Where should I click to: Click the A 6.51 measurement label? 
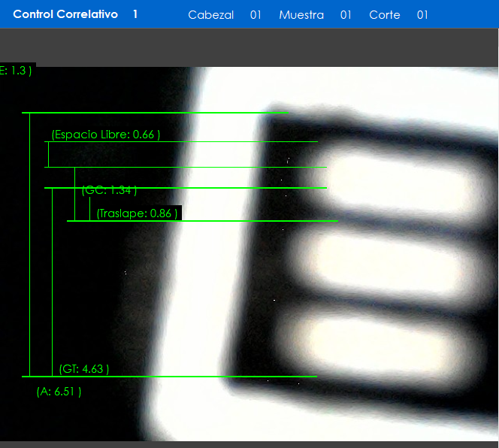pos(59,392)
